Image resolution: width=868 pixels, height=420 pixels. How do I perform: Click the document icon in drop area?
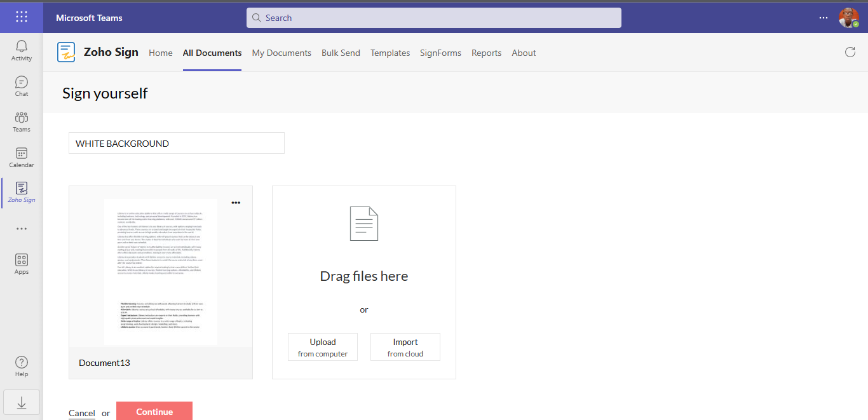tap(364, 224)
